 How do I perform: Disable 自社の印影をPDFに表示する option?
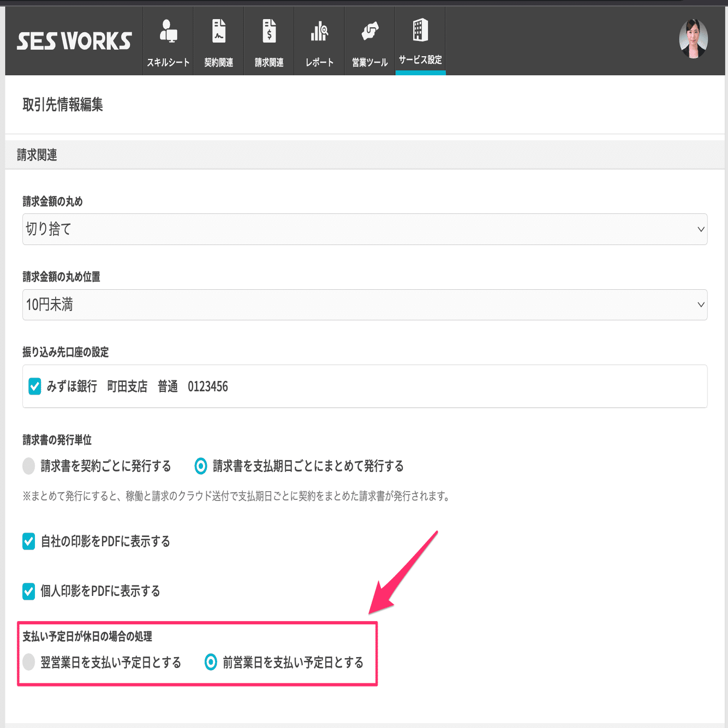pyautogui.click(x=28, y=541)
